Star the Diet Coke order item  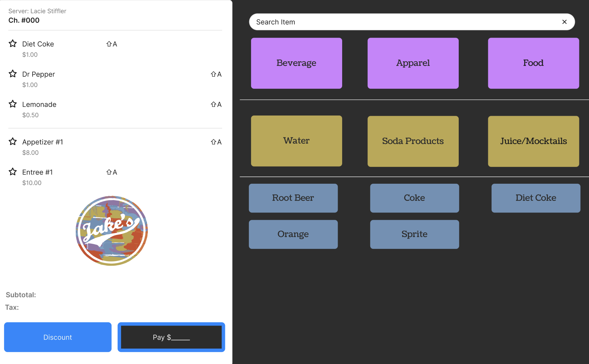[13, 44]
